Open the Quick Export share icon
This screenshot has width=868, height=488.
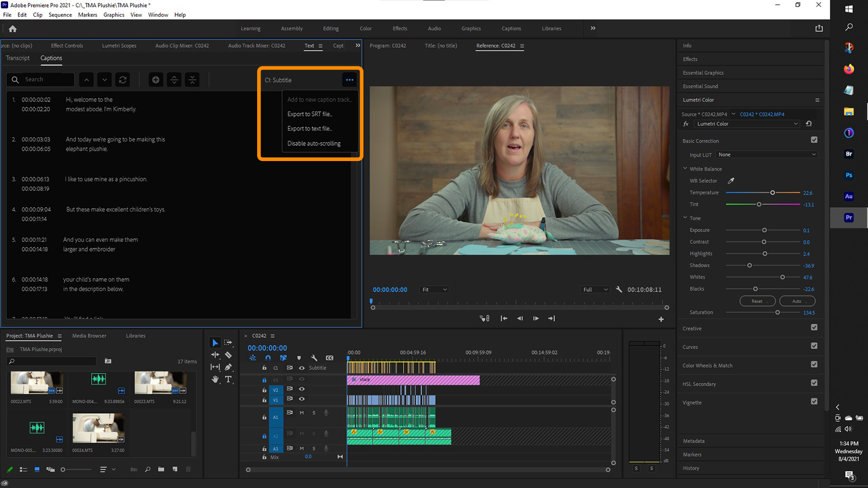pyautogui.click(x=819, y=28)
